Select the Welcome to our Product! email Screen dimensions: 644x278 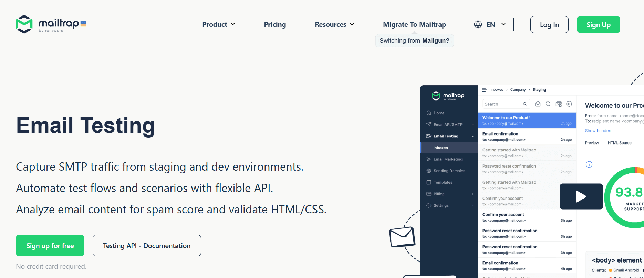point(527,120)
